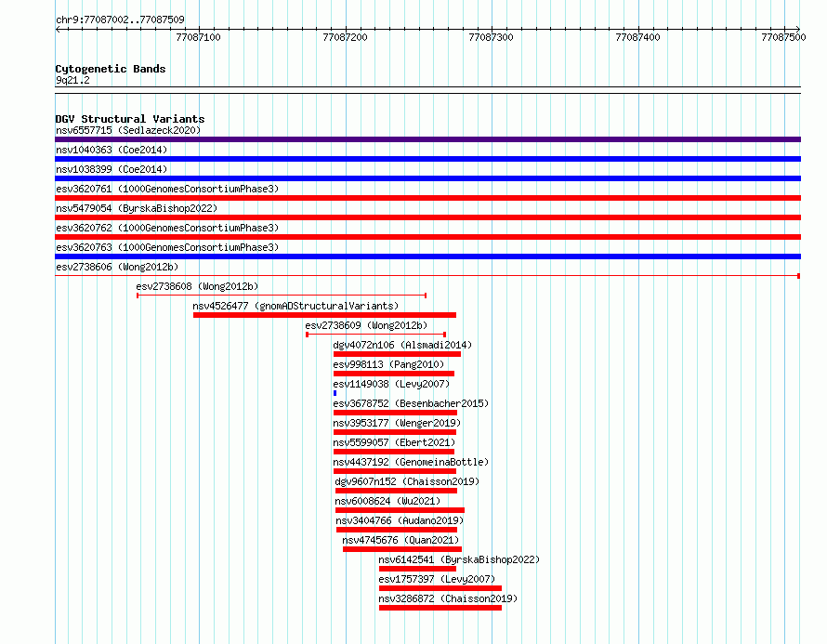Click the dgv9607n152 (Chaisson2019) label
Viewport: 827px width, 644px height.
pos(407,481)
